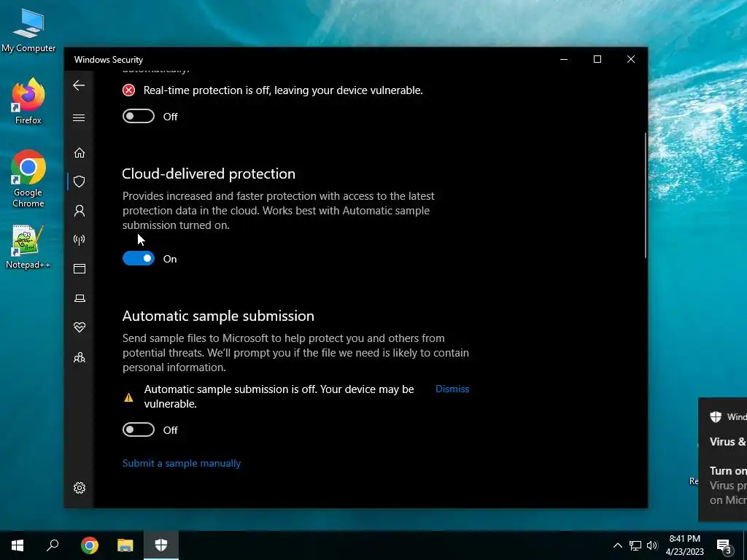The image size is (747, 560).
Task: Enable the Automatic sample submission toggle
Action: (x=139, y=429)
